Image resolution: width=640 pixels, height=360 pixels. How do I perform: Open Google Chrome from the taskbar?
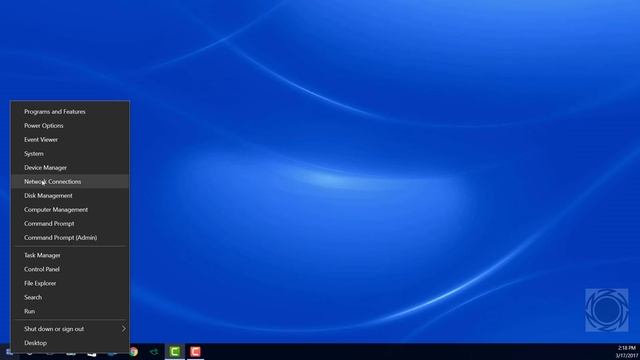133,351
